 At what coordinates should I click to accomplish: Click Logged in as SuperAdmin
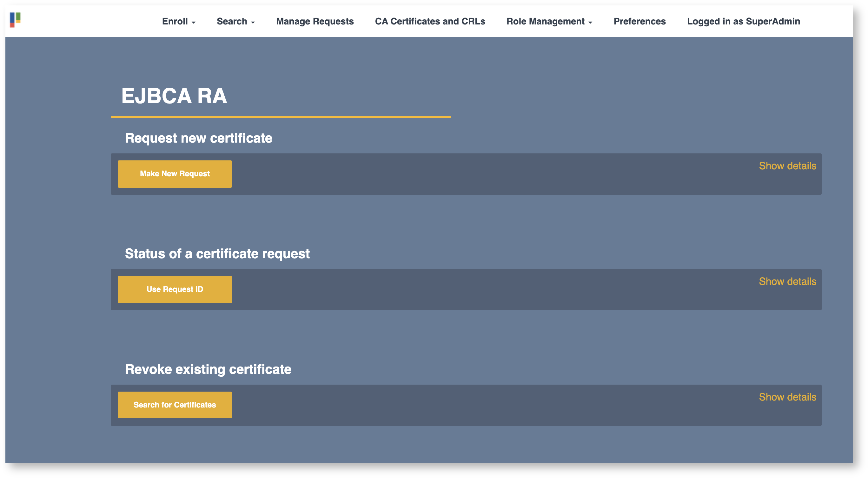[x=743, y=21]
